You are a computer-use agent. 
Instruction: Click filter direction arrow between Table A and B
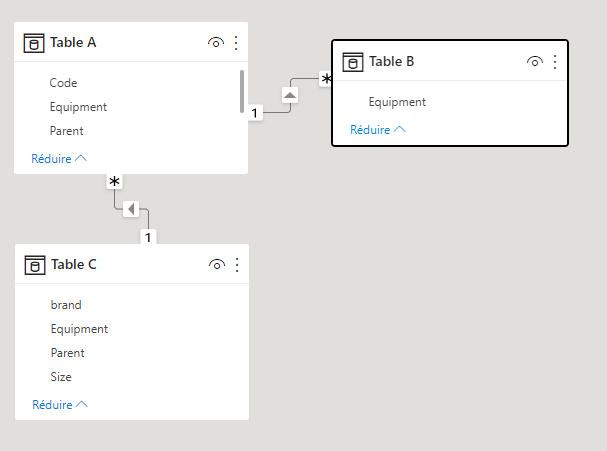290,95
